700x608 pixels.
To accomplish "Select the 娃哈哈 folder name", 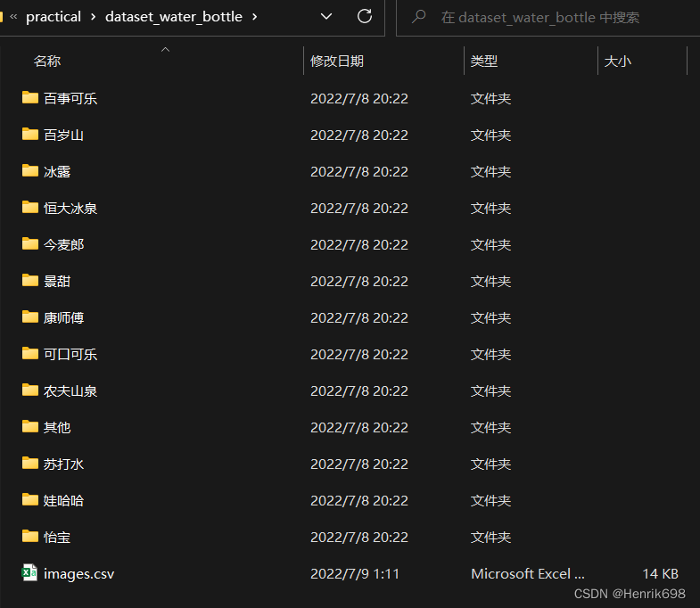I will (64, 501).
